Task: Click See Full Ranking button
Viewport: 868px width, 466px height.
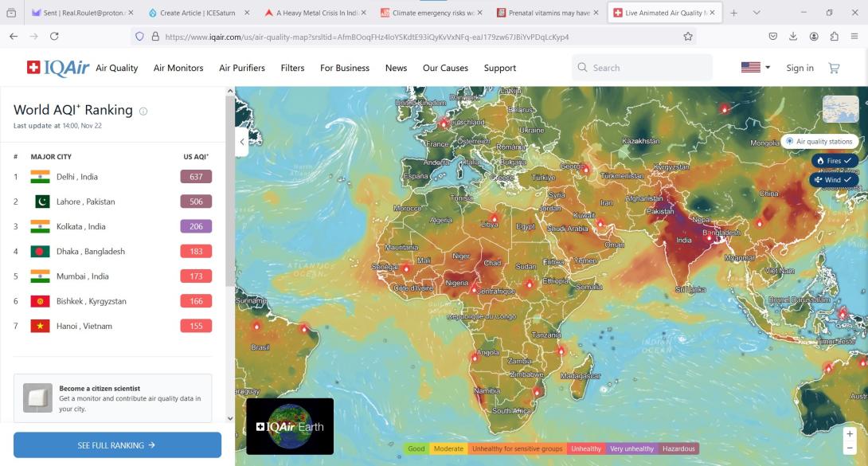Action: click(x=117, y=445)
